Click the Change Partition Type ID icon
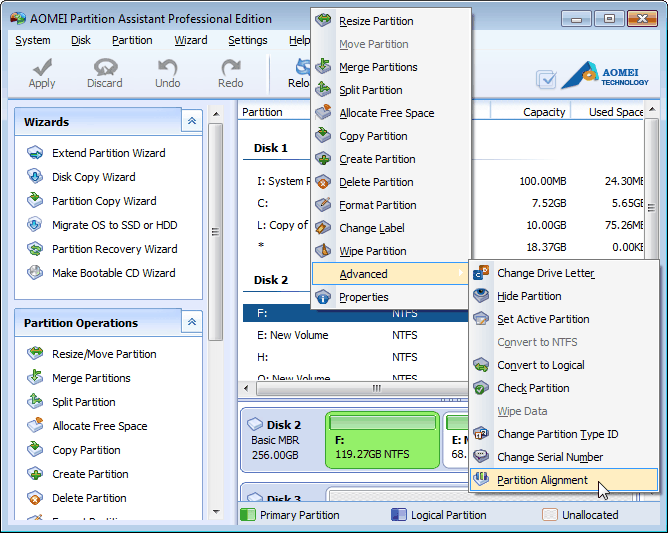This screenshot has width=668, height=533. coord(481,434)
